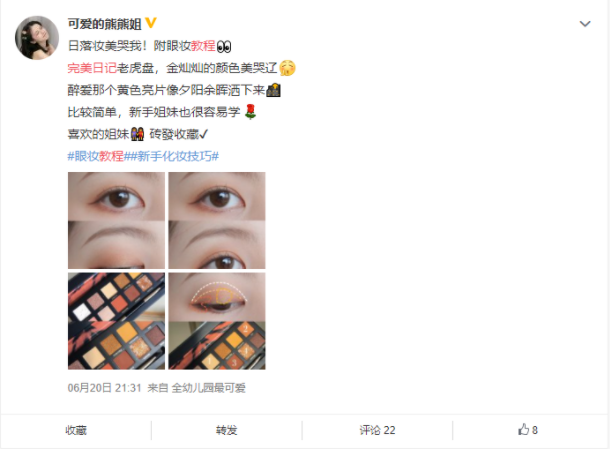
Task: Open first eye makeup photo thumbnail
Action: [116, 221]
